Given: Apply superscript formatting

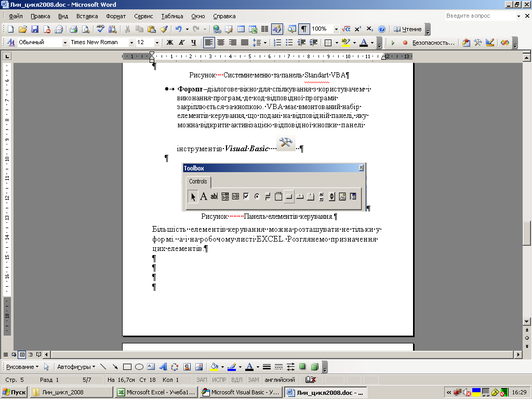Looking at the screenshot, I should [357, 29].
